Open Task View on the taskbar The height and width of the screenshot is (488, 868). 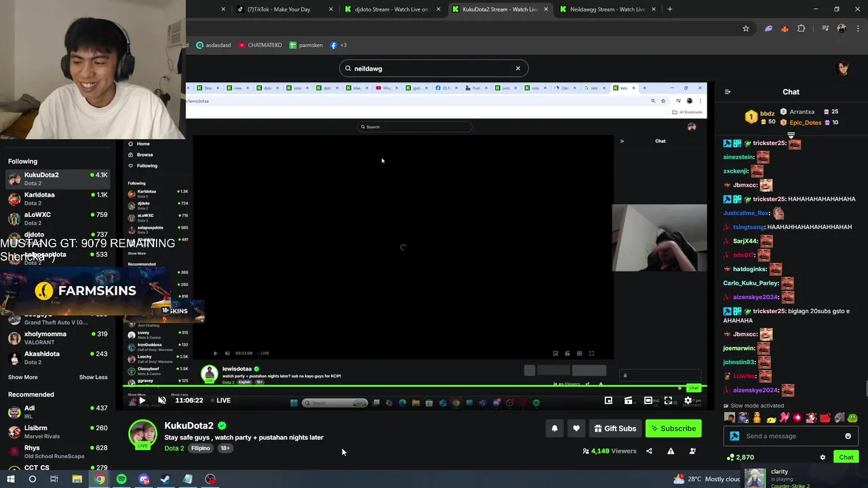[x=54, y=479]
